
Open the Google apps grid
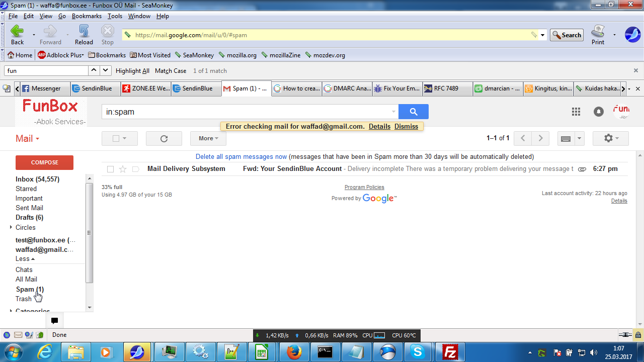pos(576,112)
